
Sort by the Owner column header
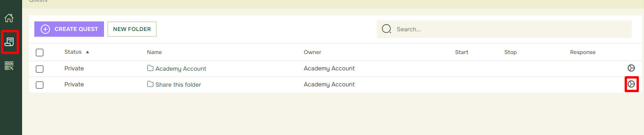pos(312,52)
